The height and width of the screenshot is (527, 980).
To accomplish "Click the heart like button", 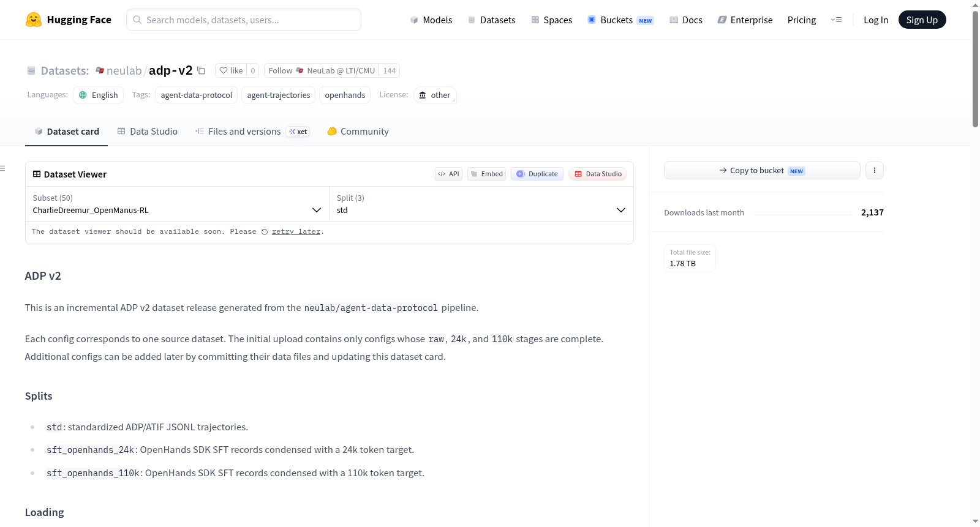I will pyautogui.click(x=232, y=70).
